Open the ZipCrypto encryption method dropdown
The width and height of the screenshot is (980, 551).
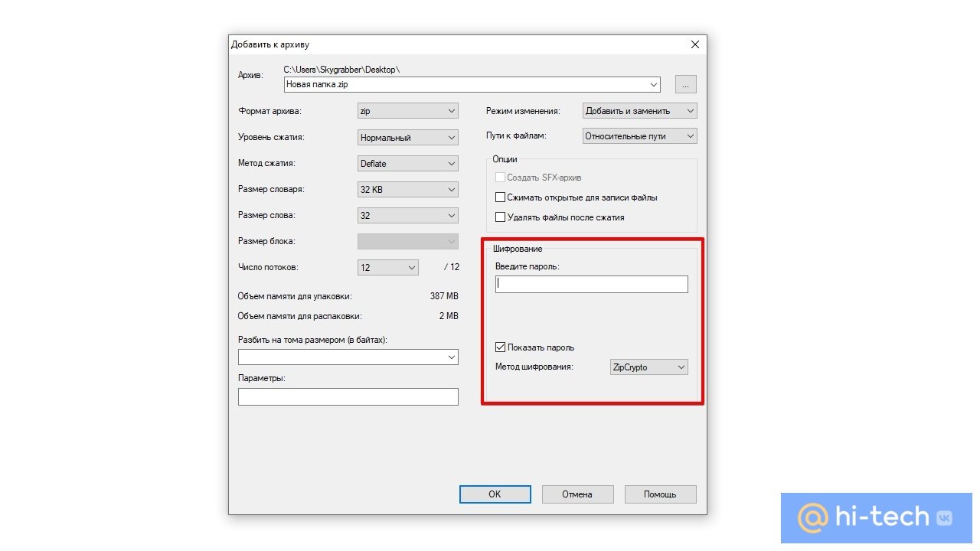[649, 367]
